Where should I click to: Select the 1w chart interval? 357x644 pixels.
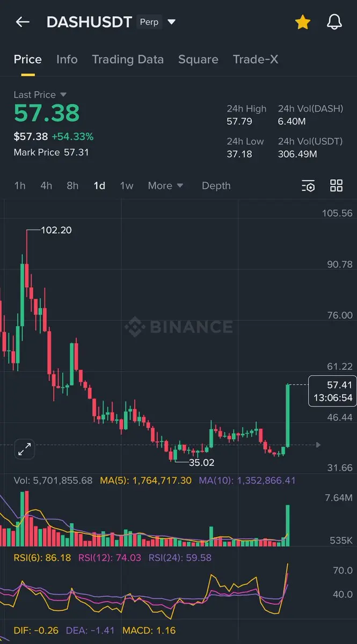coord(127,186)
